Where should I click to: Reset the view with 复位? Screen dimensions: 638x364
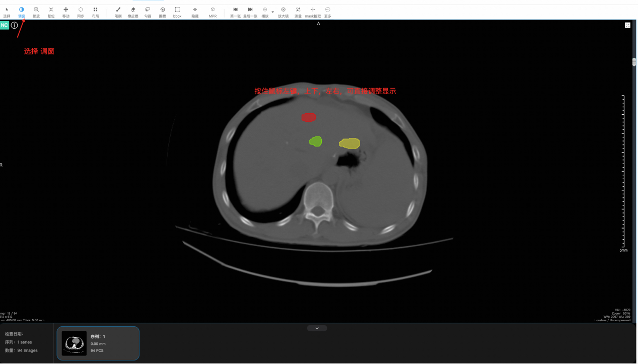point(51,12)
